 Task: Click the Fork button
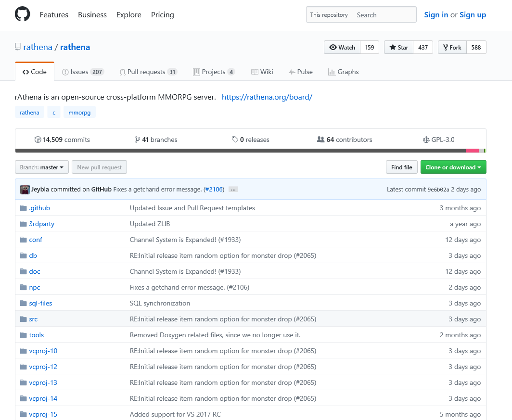tap(452, 47)
